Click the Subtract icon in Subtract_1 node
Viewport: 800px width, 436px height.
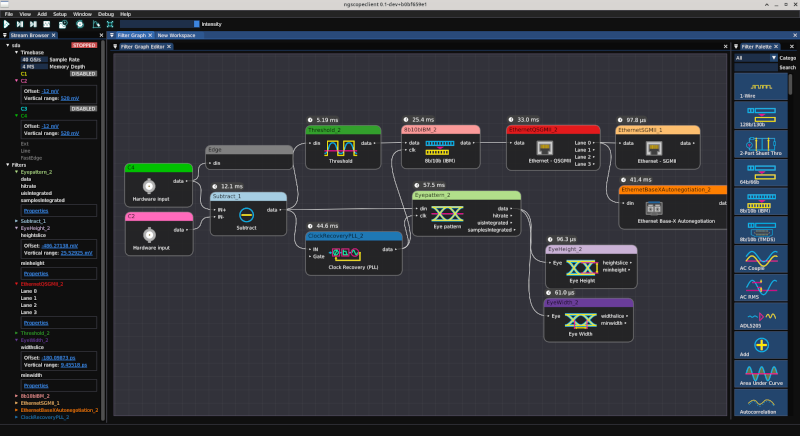coord(246,215)
